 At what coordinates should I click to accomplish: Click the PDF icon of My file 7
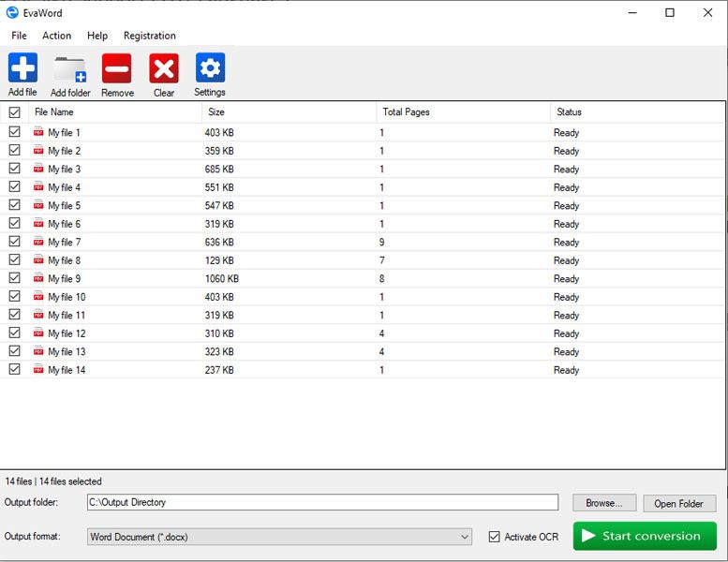[38, 243]
